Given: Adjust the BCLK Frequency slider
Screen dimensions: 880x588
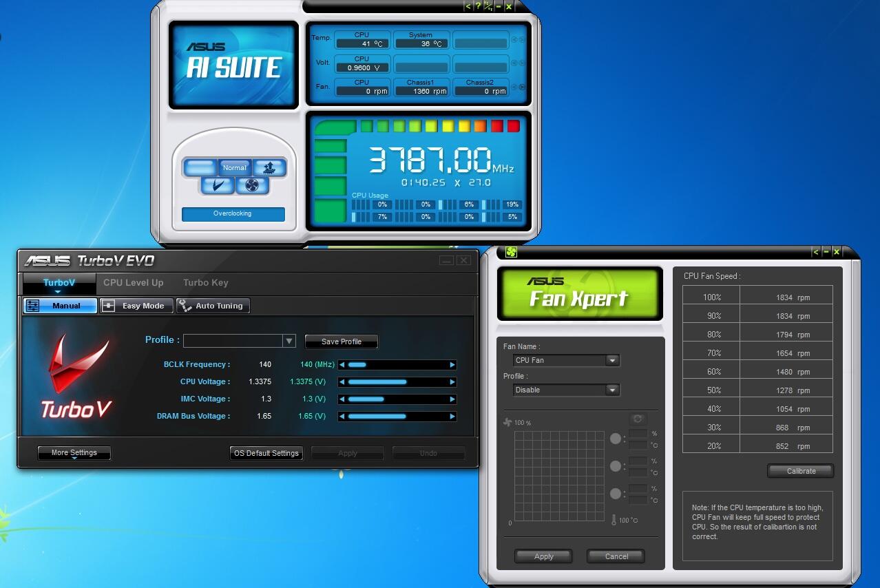Looking at the screenshot, I should click(397, 364).
